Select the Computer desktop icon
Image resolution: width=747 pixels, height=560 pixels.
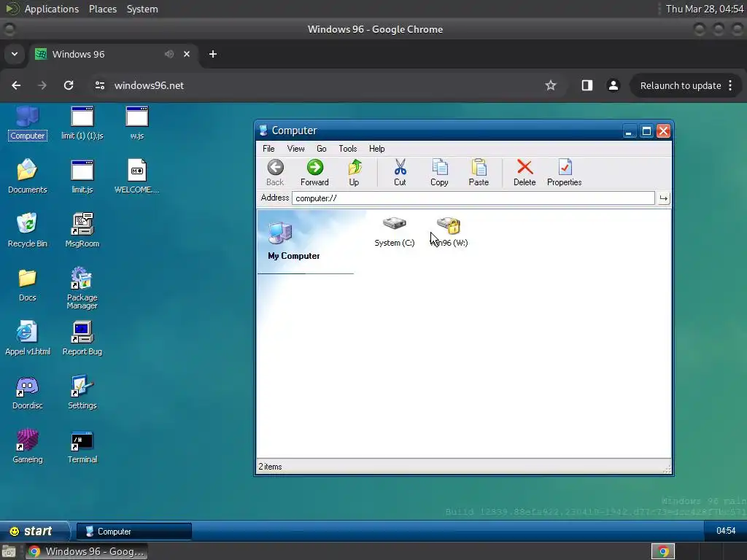[x=28, y=123]
